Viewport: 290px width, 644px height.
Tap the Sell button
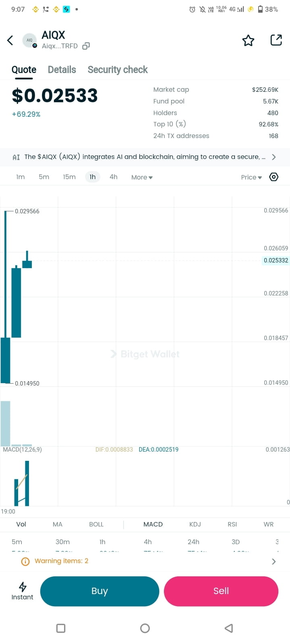tap(221, 591)
